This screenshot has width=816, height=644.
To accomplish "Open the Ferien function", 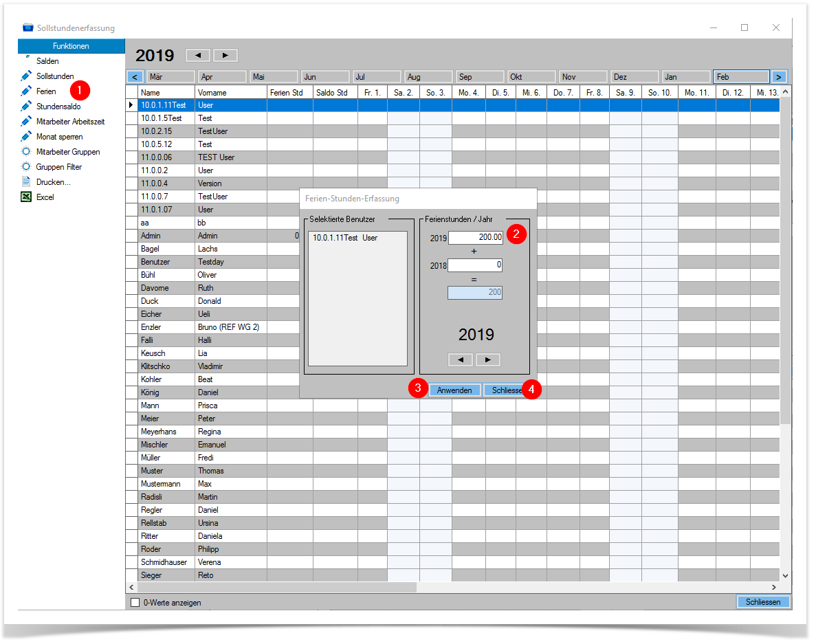I will 46,91.
